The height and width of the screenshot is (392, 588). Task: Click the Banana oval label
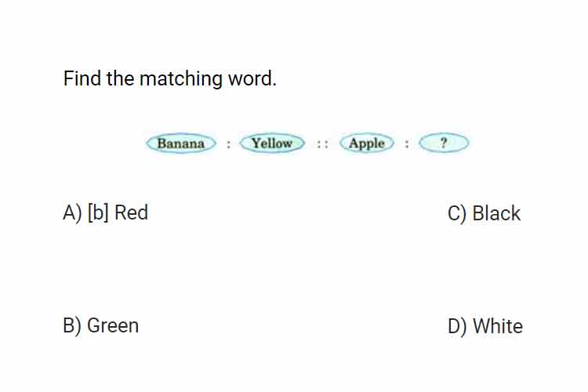coord(181,143)
